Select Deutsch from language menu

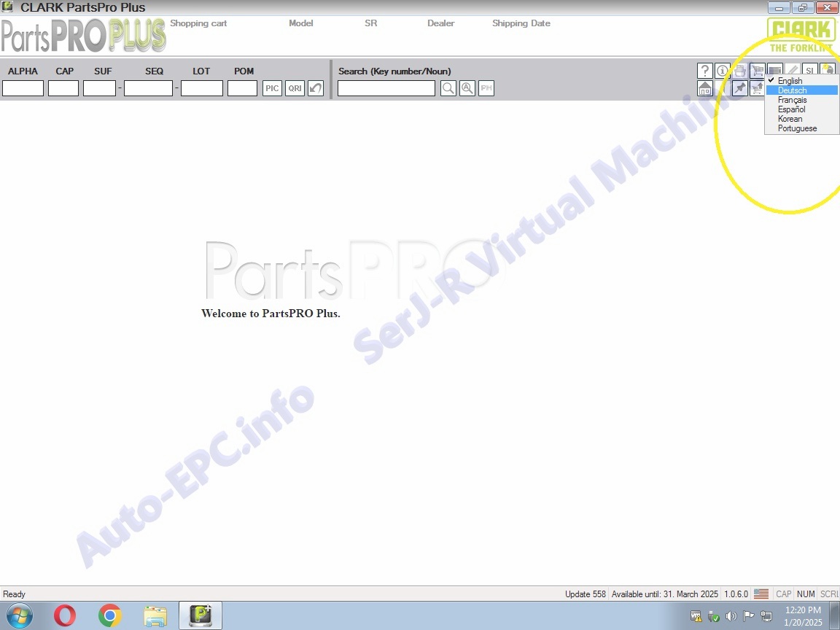(x=801, y=90)
